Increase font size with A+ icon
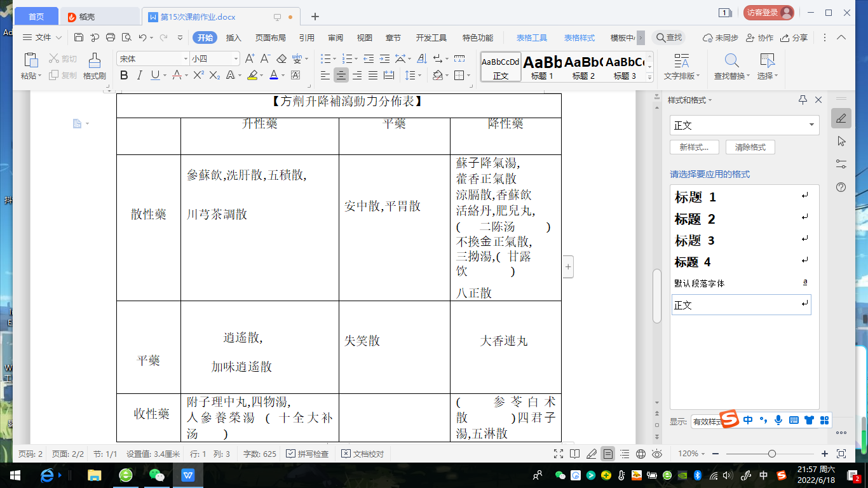 (250, 59)
